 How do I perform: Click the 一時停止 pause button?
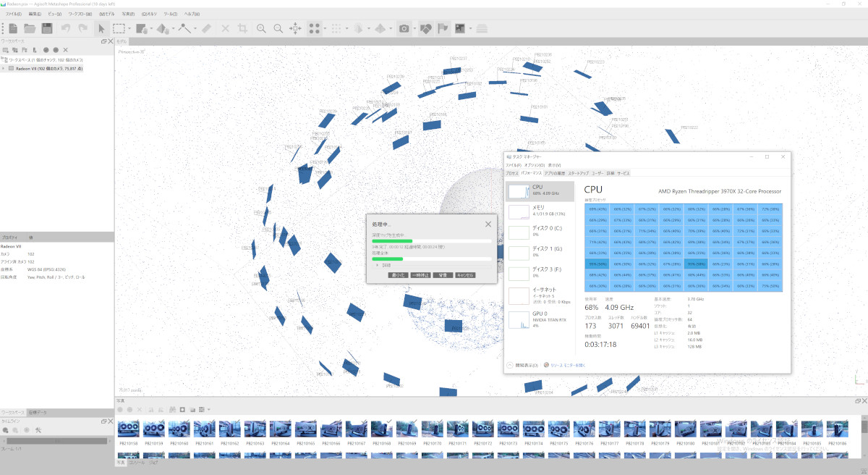420,275
